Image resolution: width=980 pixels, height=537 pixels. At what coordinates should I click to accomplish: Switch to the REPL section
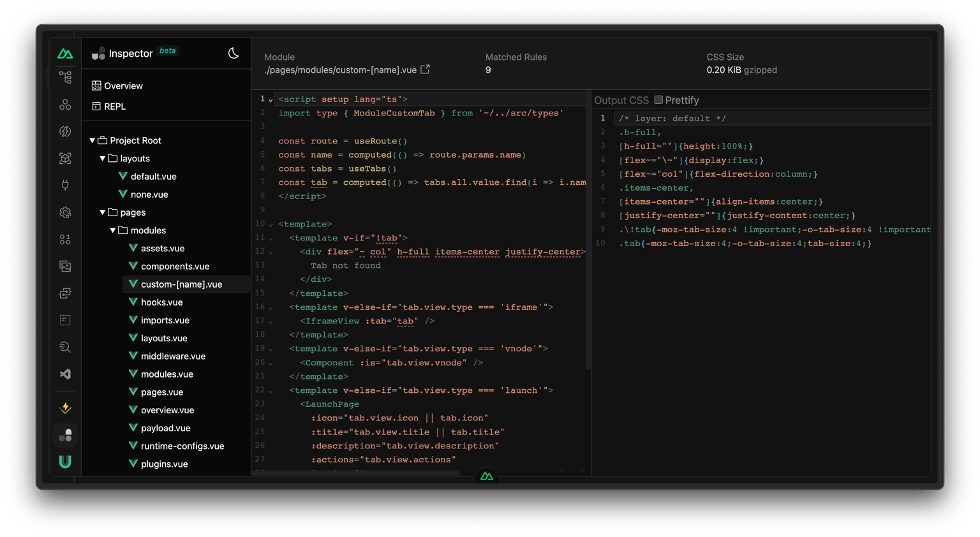coord(112,106)
